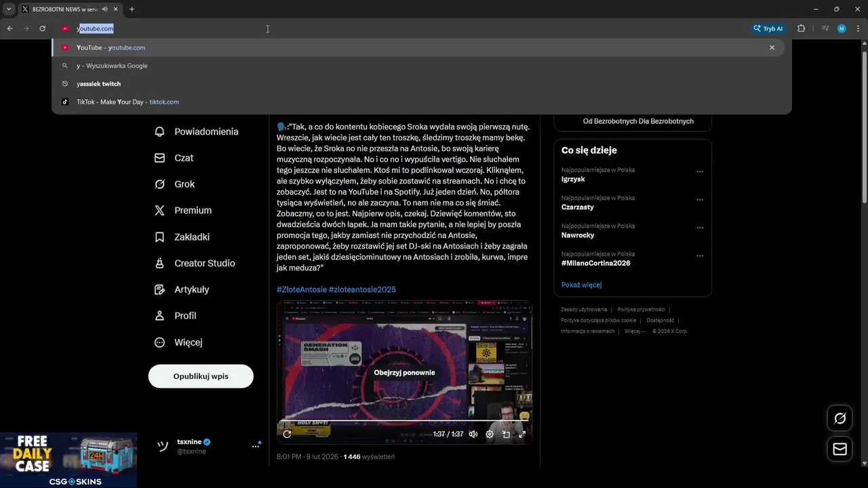
Task: Mute the video with the speaker icon
Action: pos(473,434)
